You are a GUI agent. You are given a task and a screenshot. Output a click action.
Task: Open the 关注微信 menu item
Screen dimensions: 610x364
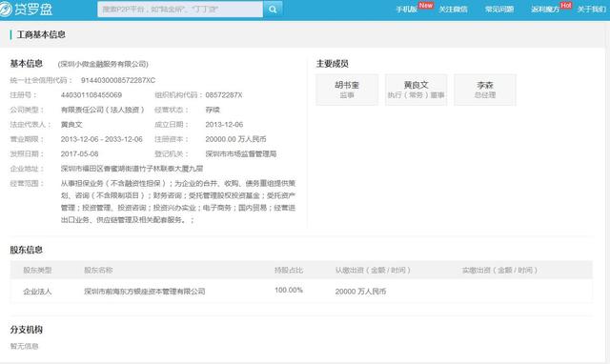454,10
